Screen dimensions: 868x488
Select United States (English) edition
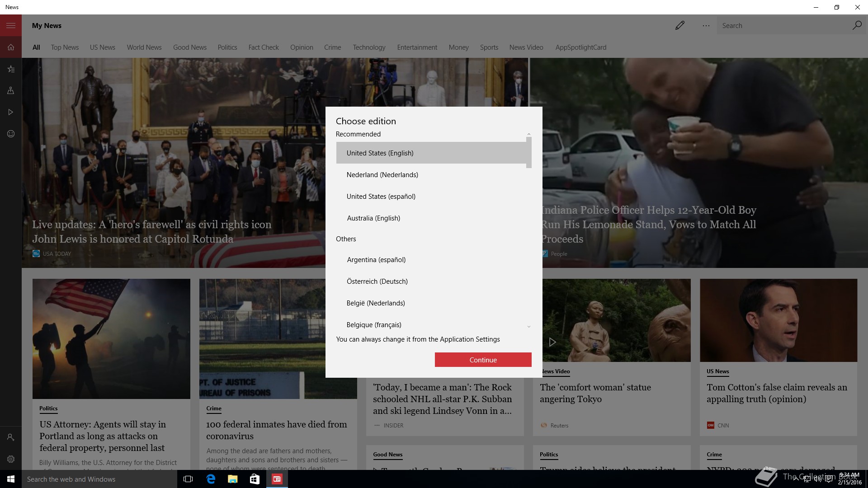pos(431,153)
